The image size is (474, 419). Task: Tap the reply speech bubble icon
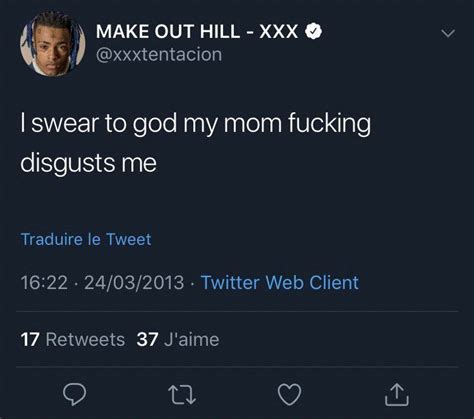point(75,394)
